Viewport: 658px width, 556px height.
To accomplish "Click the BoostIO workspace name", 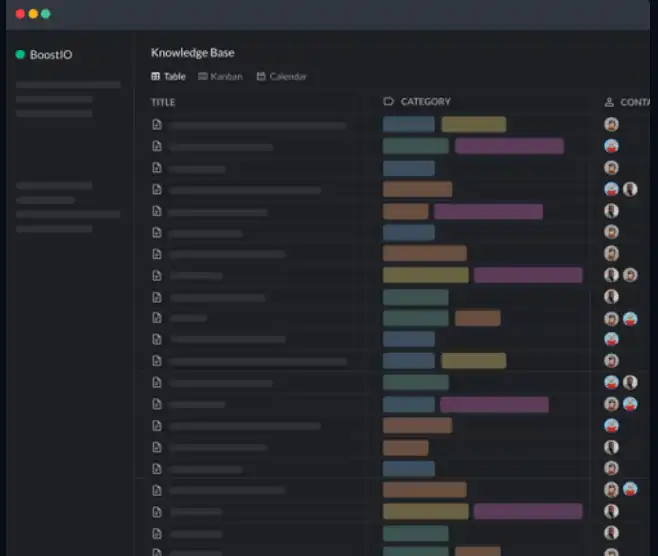I will tap(51, 55).
